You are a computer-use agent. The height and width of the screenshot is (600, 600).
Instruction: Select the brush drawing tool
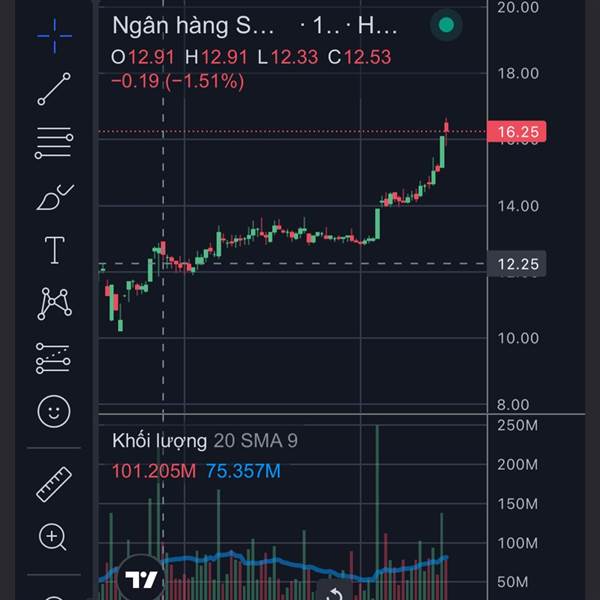(55, 197)
